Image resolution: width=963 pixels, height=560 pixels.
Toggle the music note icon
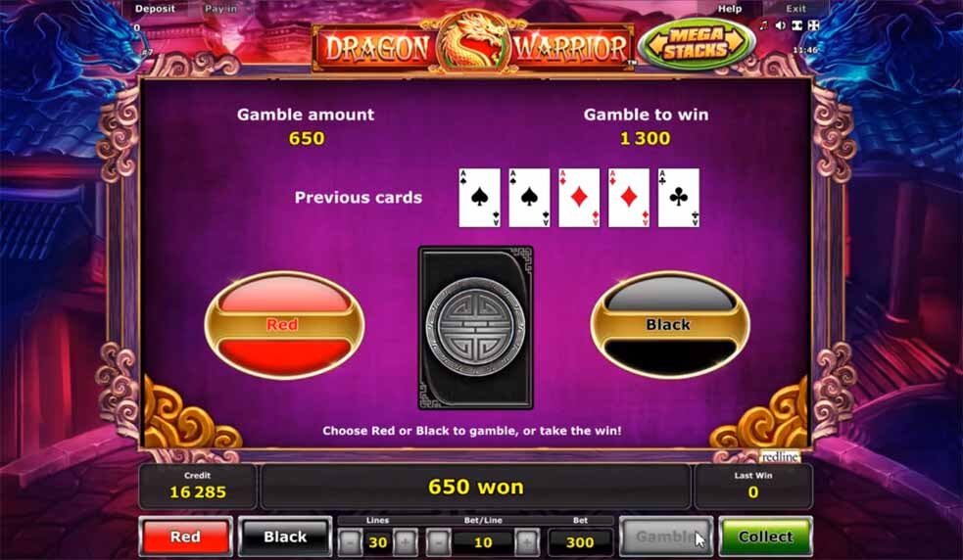click(763, 25)
